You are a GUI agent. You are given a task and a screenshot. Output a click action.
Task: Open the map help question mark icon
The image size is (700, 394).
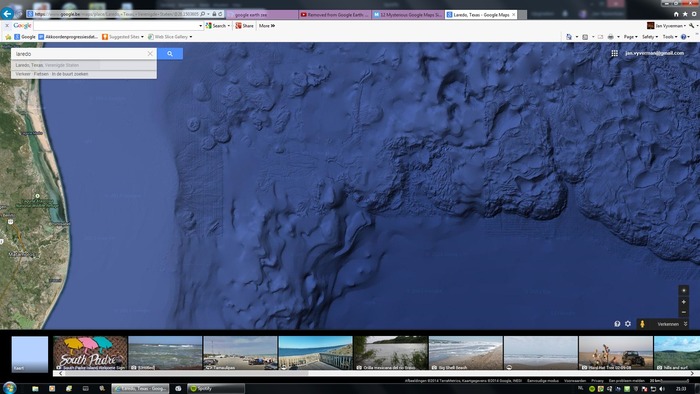click(x=617, y=324)
